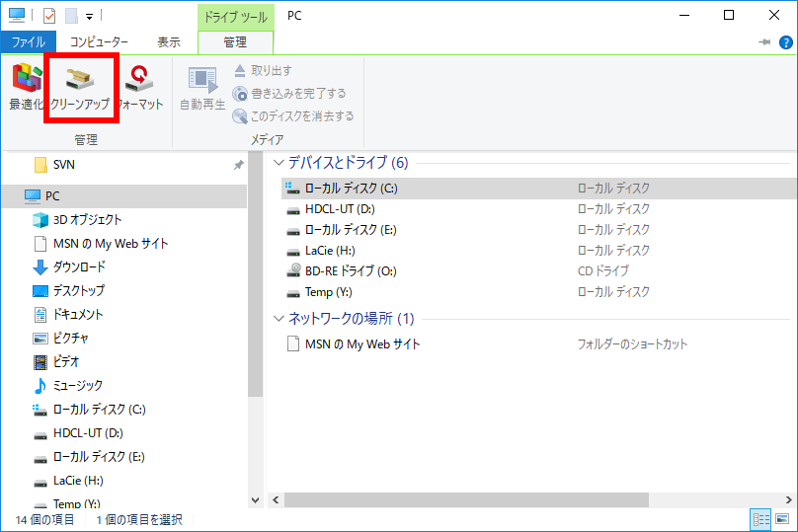Click the navigation pane vertical scrollbar

255,274
